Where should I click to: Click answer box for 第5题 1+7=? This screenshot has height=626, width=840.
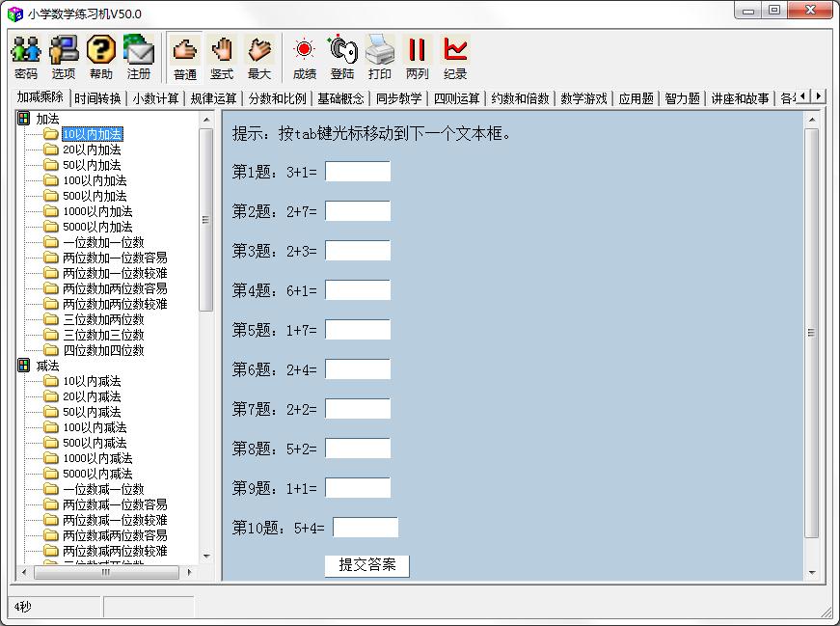tap(358, 330)
